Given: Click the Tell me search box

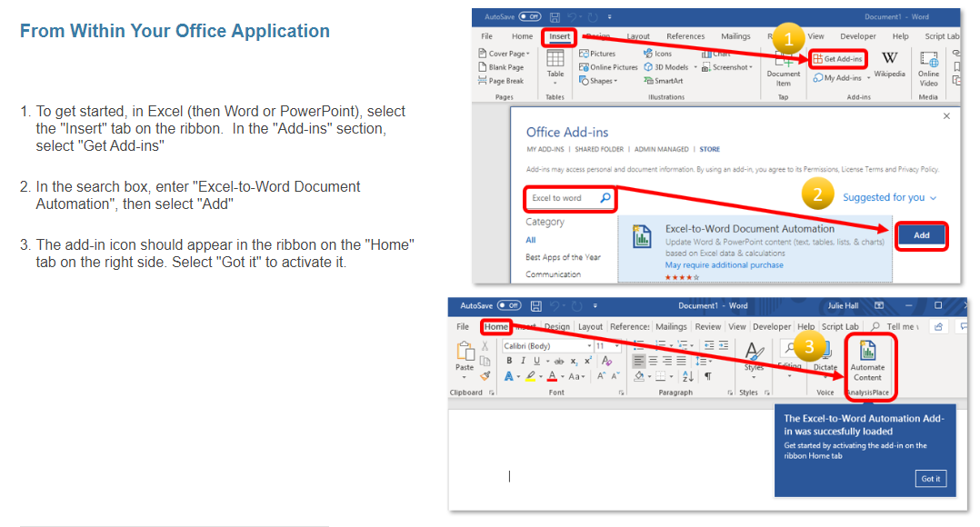Looking at the screenshot, I should click(895, 326).
